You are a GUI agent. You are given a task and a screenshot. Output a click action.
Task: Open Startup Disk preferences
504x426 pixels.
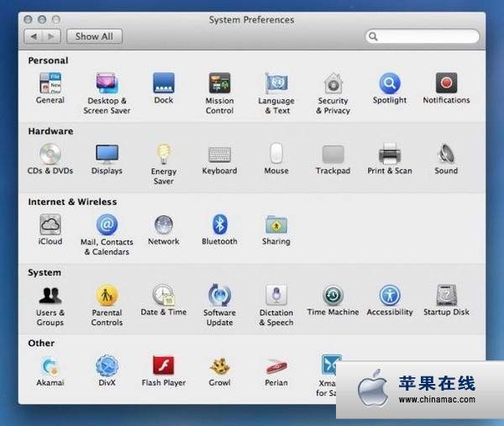[x=446, y=296]
